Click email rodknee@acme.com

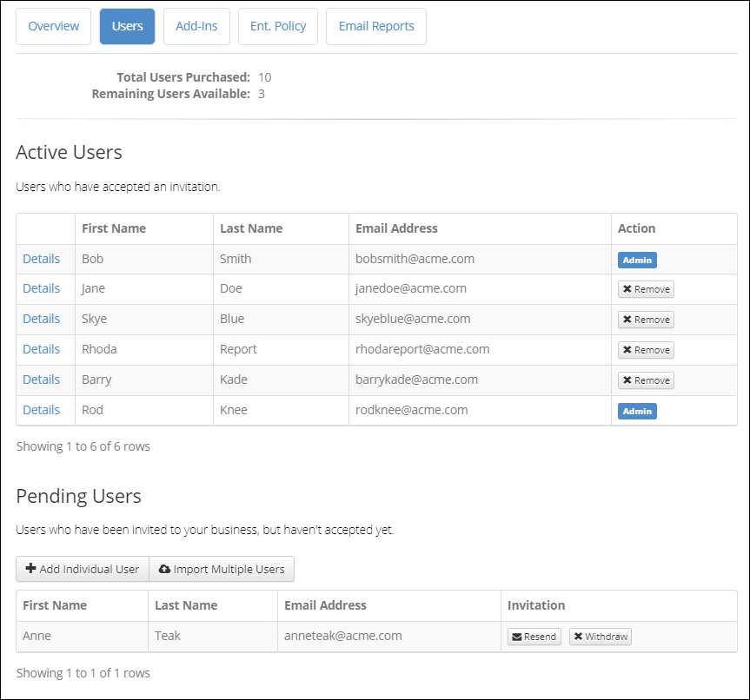(411, 410)
